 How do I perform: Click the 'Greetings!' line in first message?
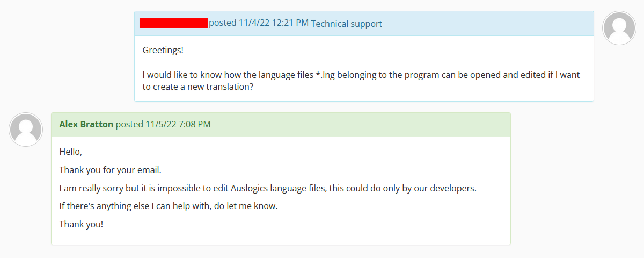[x=163, y=50]
